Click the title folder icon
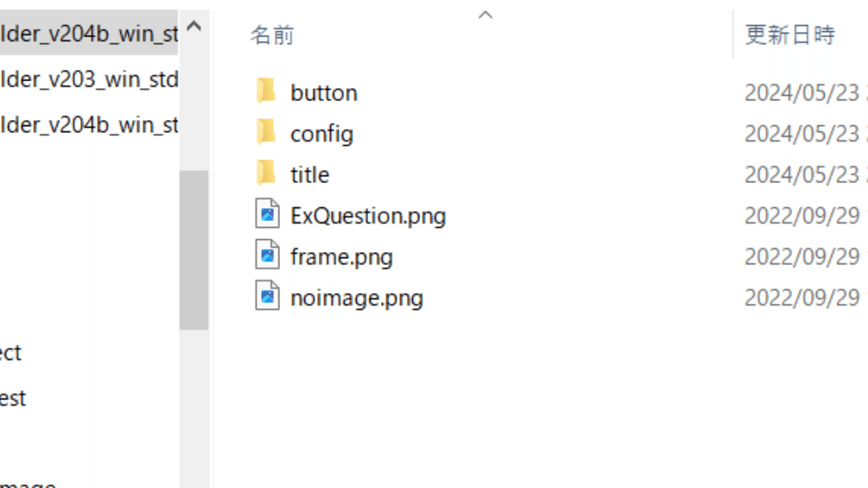The image size is (868, 488). (266, 174)
